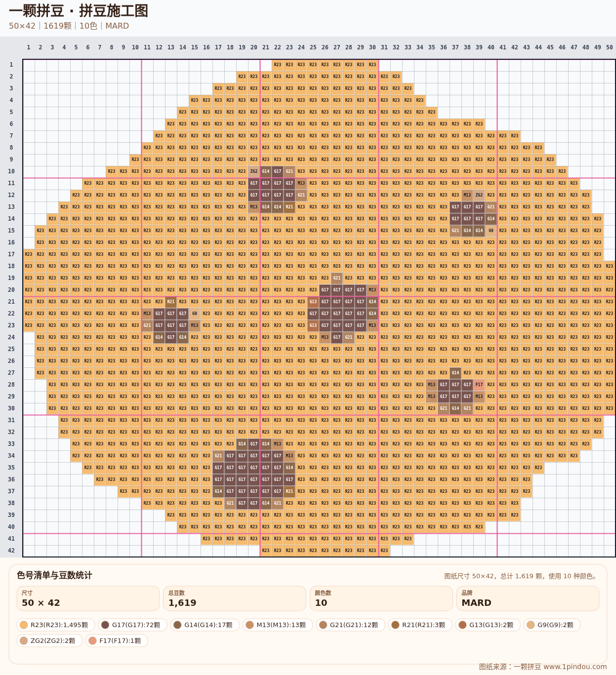Choose the G21 12颗 legend chip
This screenshot has height=675, width=616.
point(351,625)
